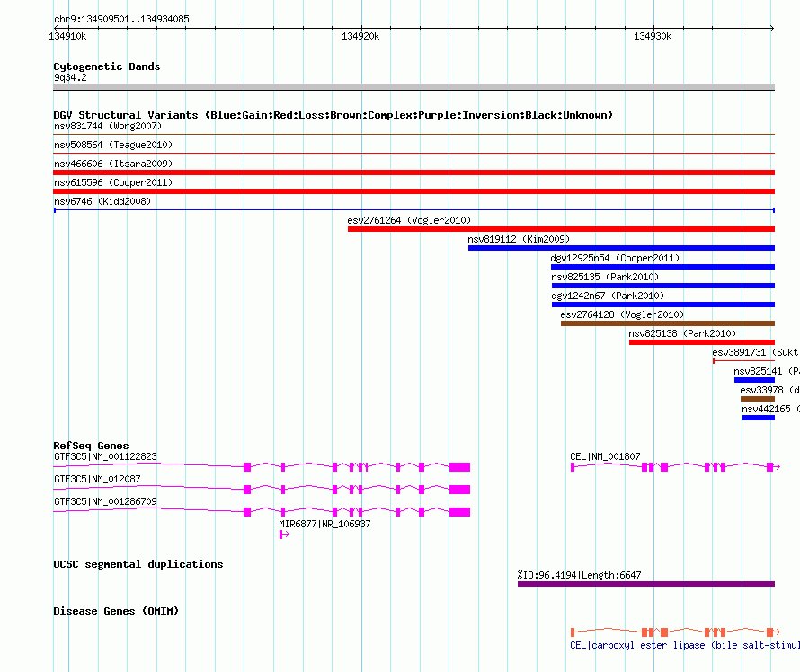The width and height of the screenshot is (800, 672).
Task: Click the orange OMIM CEL gene model
Action: pyautogui.click(x=675, y=632)
